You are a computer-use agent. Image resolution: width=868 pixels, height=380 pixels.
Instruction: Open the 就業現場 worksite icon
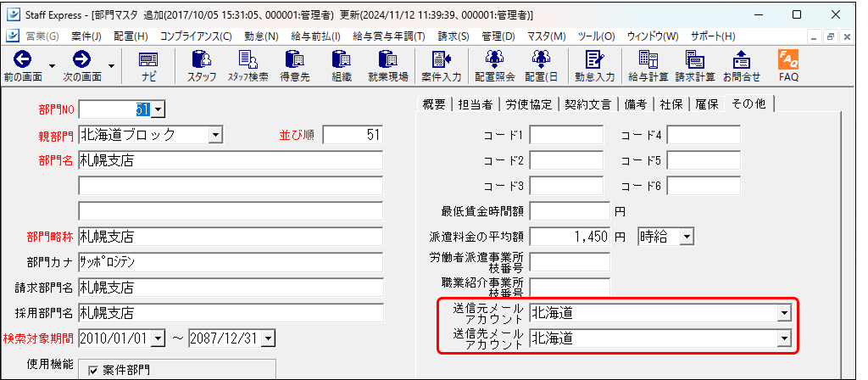pyautogui.click(x=388, y=60)
